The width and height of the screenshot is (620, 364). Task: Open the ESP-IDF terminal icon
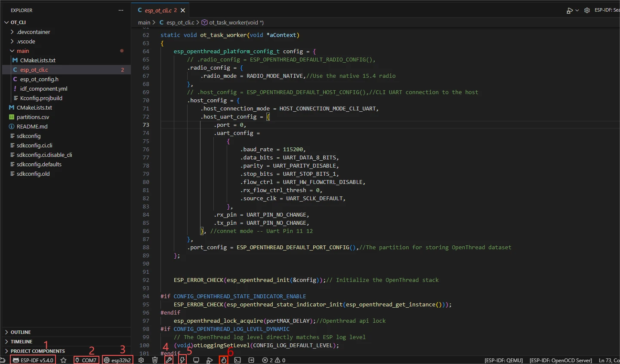[238, 360]
